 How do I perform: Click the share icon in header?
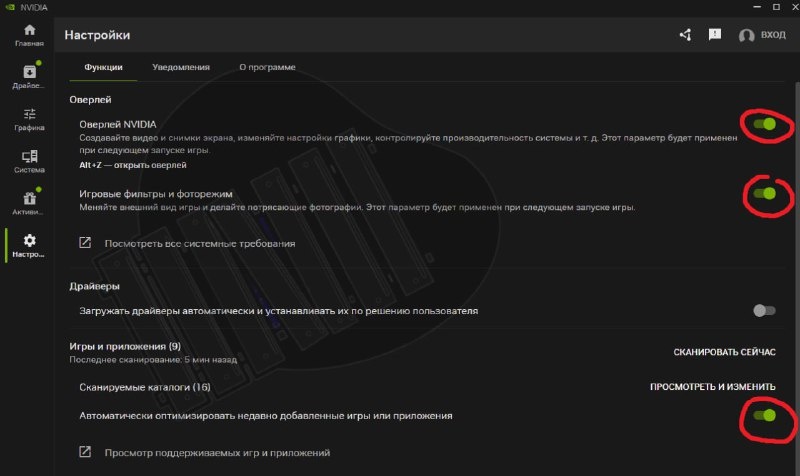pyautogui.click(x=686, y=35)
